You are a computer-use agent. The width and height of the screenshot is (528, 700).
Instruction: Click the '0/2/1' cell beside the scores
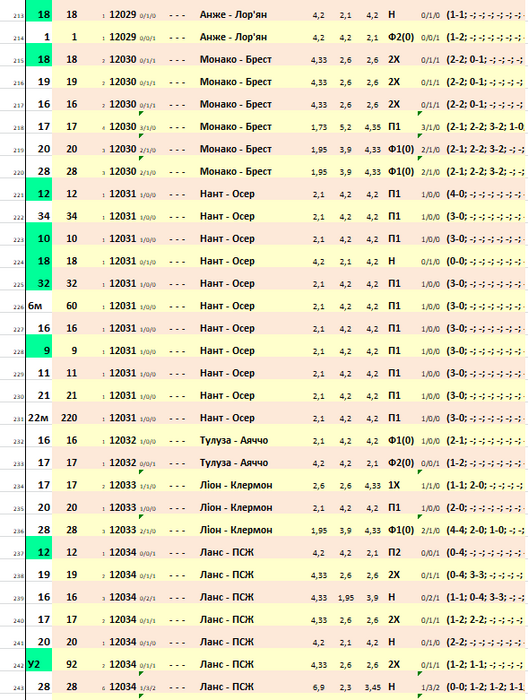(x=430, y=598)
